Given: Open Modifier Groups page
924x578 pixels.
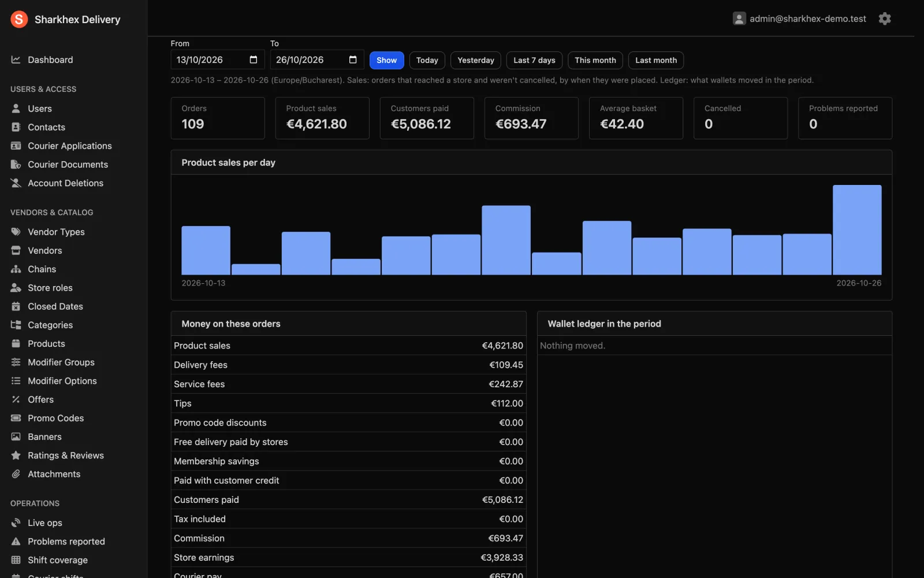Looking at the screenshot, I should pos(61,362).
